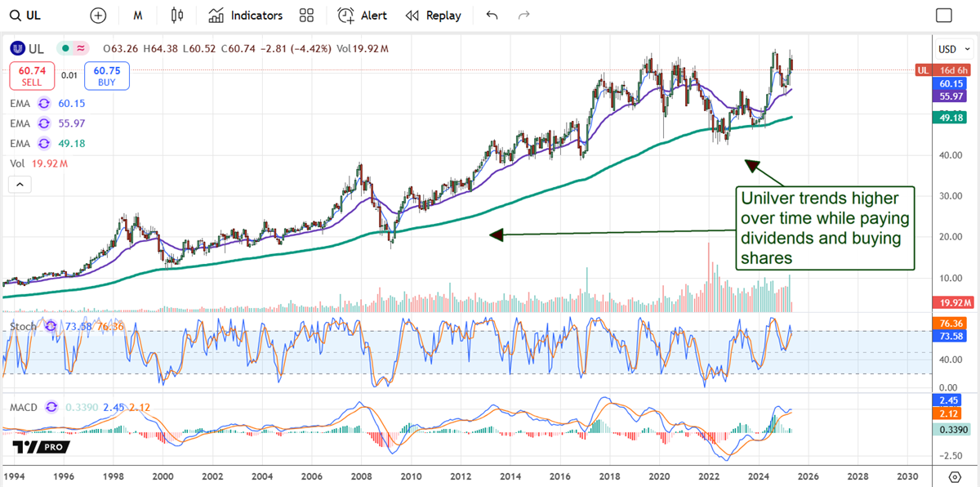Image resolution: width=980 pixels, height=487 pixels.
Task: Collapse the indicator legend with chevron arrow
Action: tap(20, 185)
